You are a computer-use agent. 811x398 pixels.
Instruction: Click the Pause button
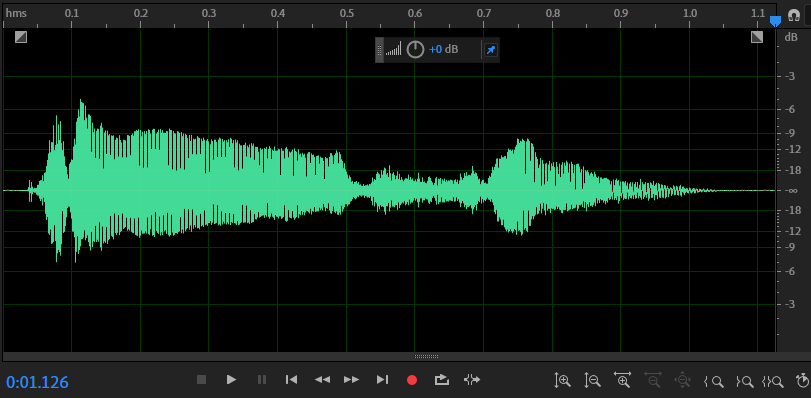(x=262, y=380)
